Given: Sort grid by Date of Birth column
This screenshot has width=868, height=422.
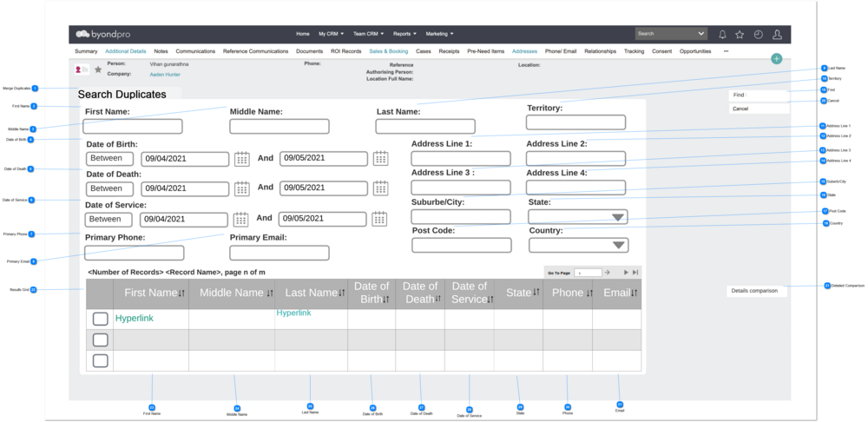Looking at the screenshot, I should pos(386,300).
